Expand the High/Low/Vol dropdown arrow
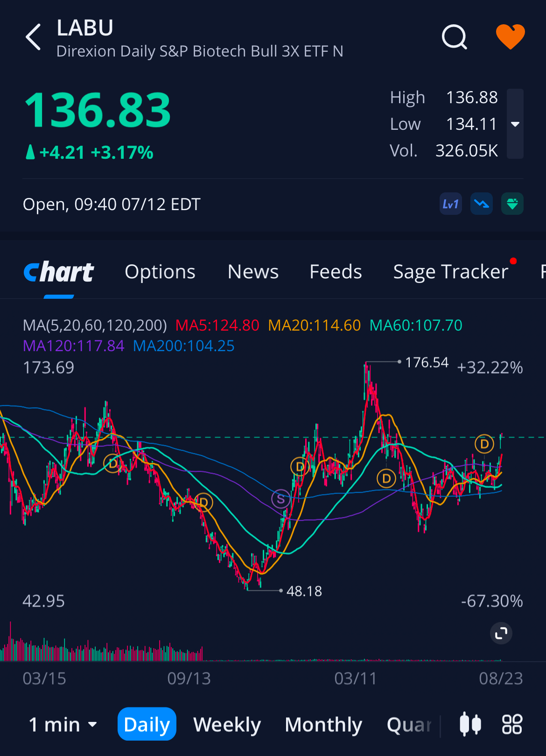The height and width of the screenshot is (756, 546). pos(515,124)
